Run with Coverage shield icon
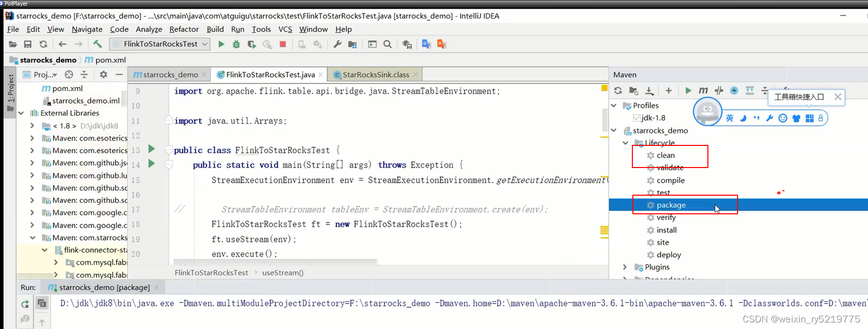The width and height of the screenshot is (868, 329). point(252,44)
